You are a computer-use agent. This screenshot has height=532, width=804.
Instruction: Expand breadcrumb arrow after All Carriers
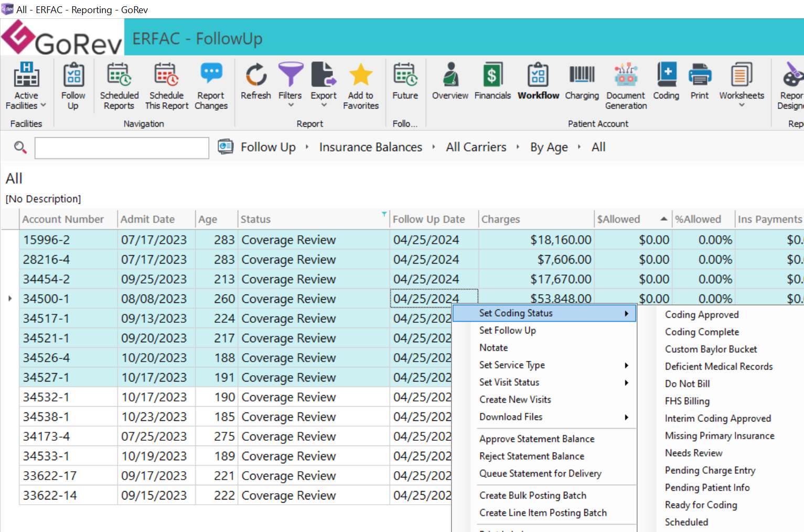point(518,147)
